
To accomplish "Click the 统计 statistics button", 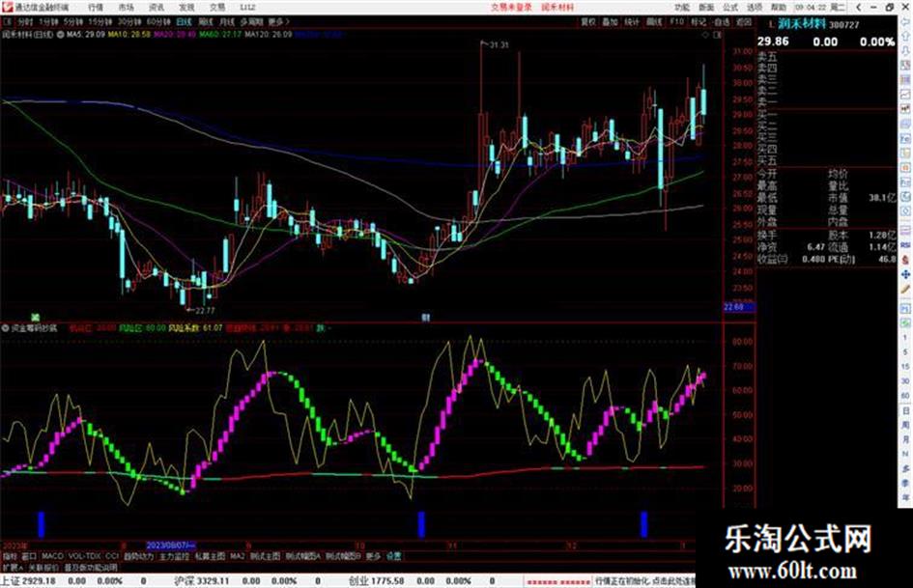I will click(632, 22).
